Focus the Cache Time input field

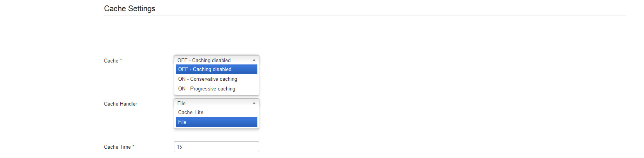coord(217,147)
